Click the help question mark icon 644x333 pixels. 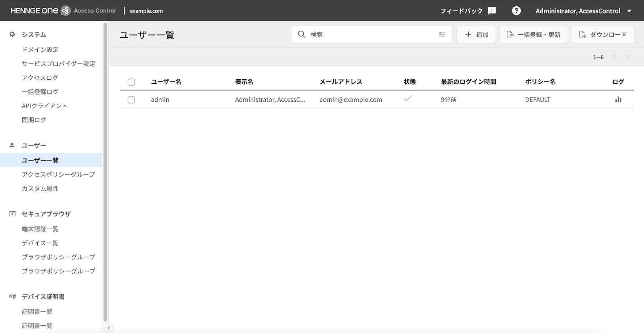(x=516, y=11)
